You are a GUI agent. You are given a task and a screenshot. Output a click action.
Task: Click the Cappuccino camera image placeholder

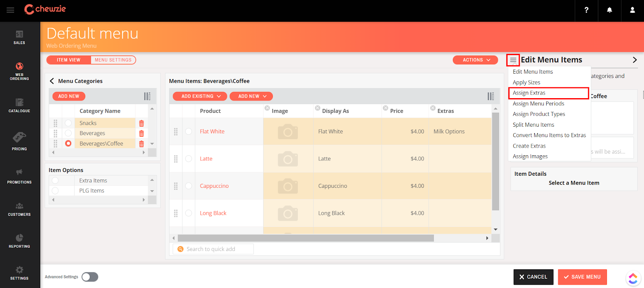coord(288,186)
